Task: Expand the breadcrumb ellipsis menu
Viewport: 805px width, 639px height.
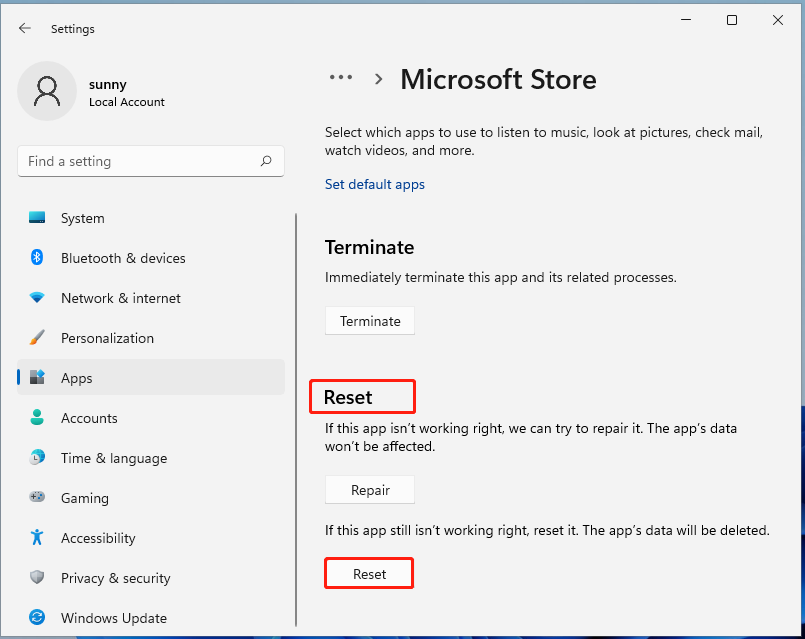Action: pos(341,78)
